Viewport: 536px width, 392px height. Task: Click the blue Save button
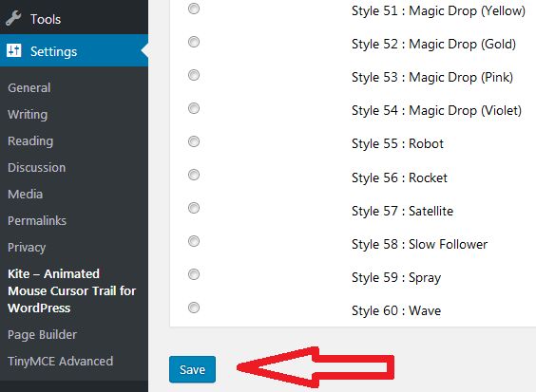click(192, 369)
